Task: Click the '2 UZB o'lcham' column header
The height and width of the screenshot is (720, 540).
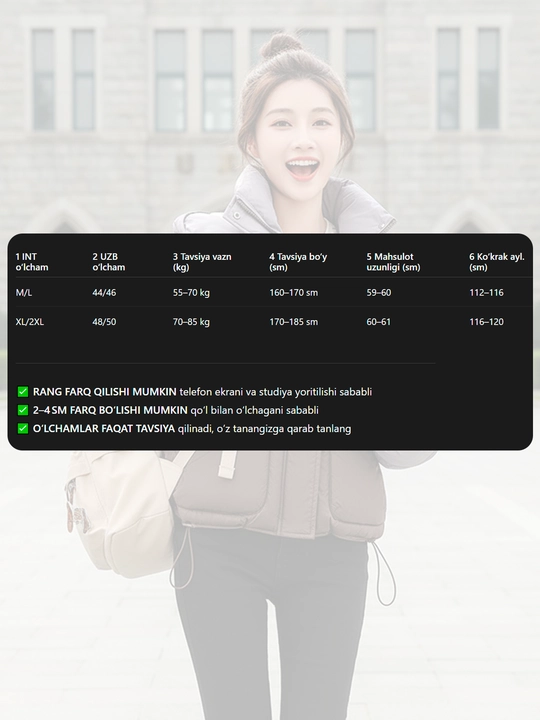Action: (108, 262)
